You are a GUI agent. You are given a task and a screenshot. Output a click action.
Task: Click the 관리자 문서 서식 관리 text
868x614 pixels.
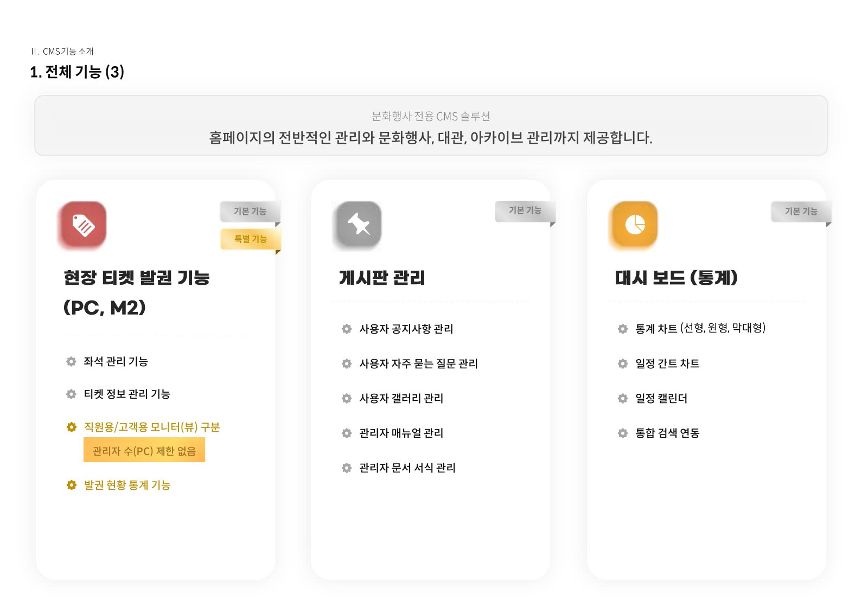click(407, 468)
